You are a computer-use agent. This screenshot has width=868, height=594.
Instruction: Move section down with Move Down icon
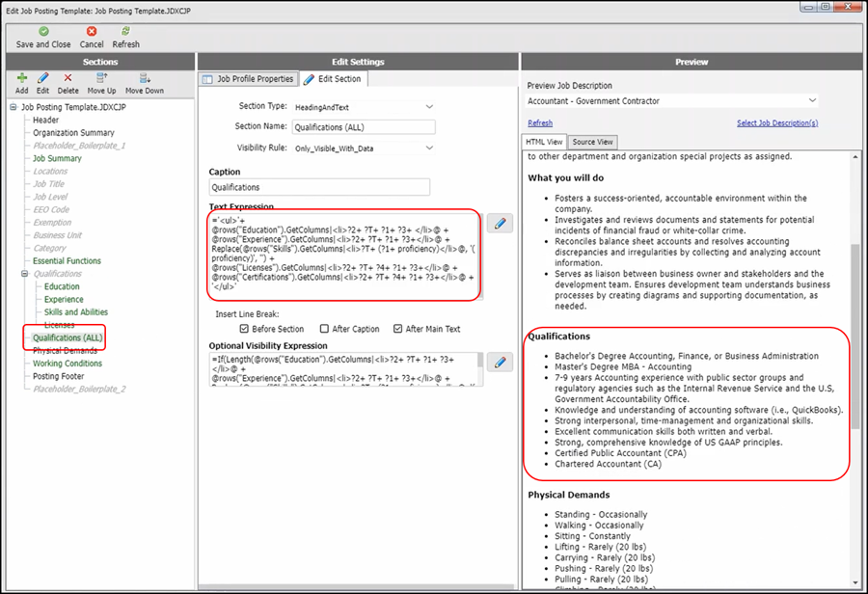coord(144,78)
